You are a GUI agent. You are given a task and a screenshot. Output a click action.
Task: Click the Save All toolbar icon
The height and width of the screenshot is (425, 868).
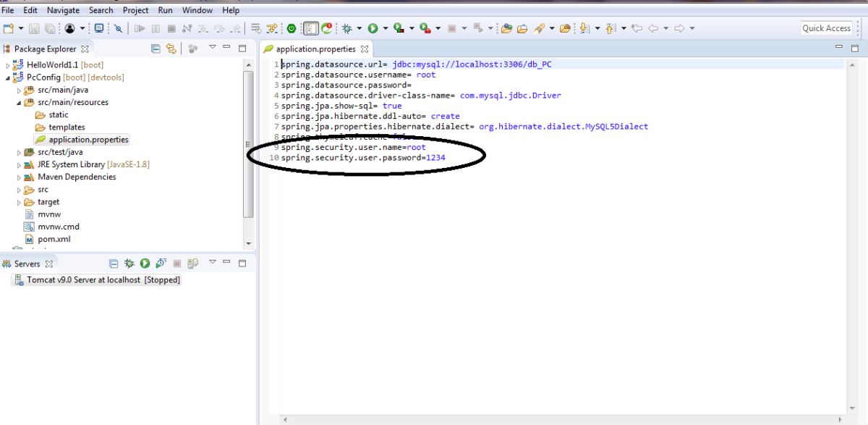tap(49, 28)
